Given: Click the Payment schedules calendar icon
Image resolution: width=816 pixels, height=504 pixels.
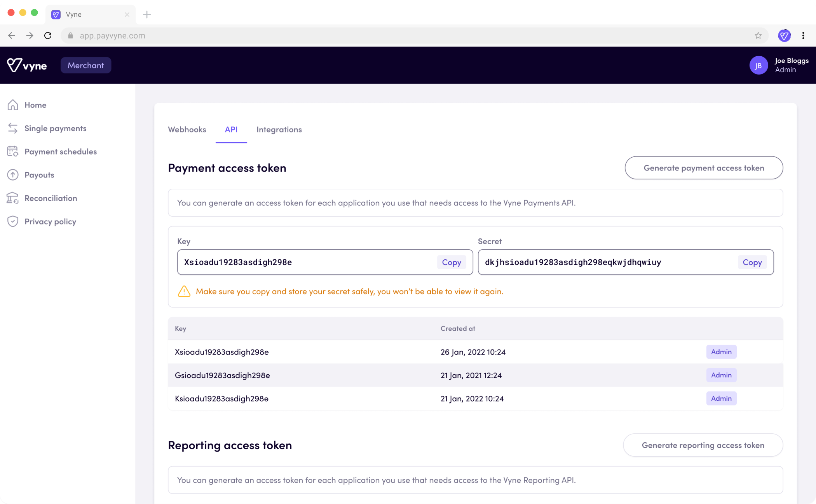Looking at the screenshot, I should point(13,151).
